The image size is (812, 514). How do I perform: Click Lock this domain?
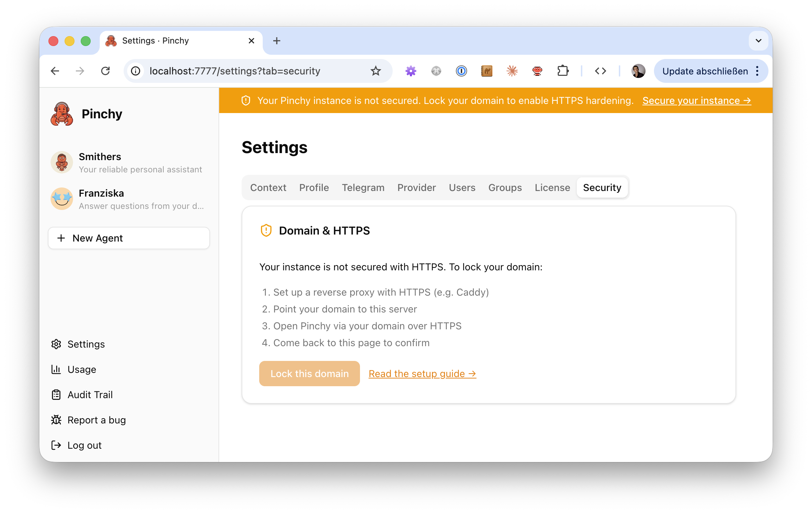point(309,373)
